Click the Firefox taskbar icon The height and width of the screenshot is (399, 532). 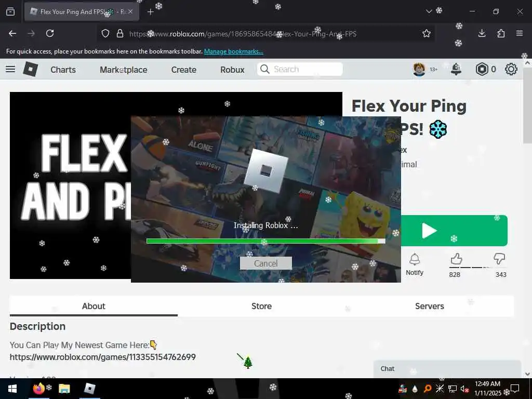(x=38, y=389)
